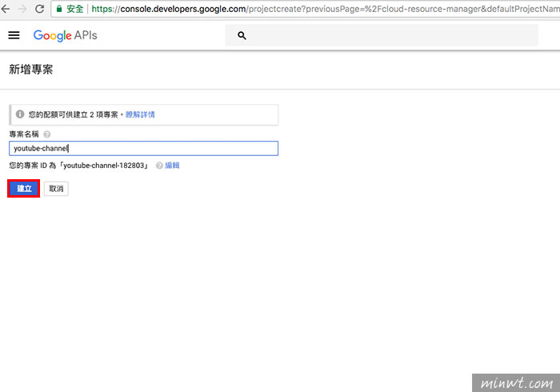Click the quota info icon
This screenshot has height=392, width=560.
20,114
